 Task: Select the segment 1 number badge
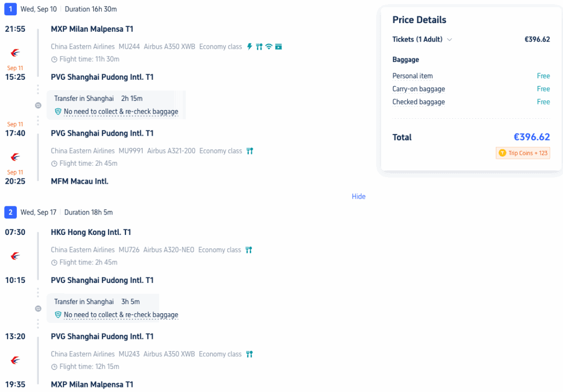pos(10,9)
